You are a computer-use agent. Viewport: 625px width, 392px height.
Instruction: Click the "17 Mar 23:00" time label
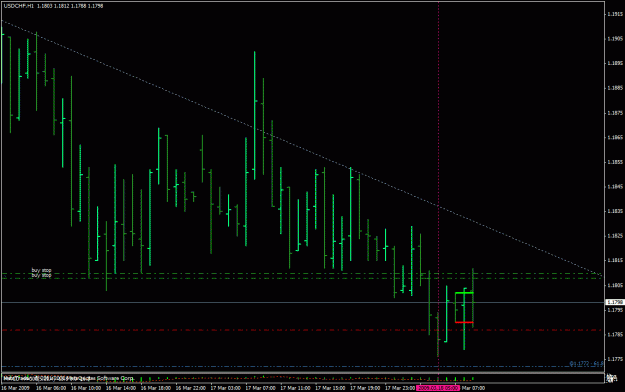400,388
